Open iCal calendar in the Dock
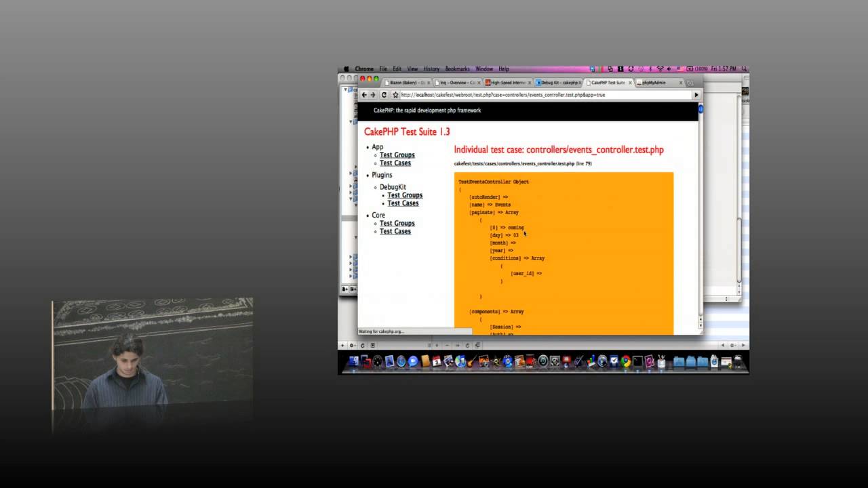Image resolution: width=868 pixels, height=488 pixels. tap(437, 362)
